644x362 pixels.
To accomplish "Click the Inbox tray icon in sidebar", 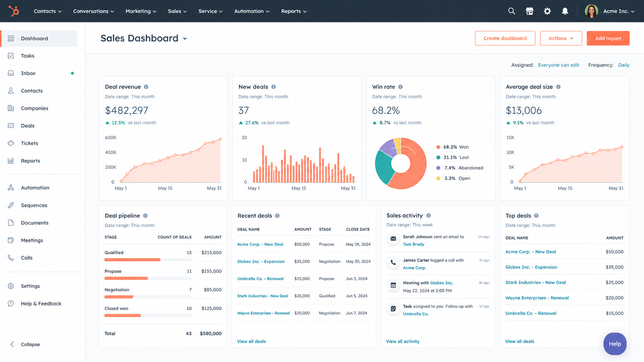I will (11, 73).
